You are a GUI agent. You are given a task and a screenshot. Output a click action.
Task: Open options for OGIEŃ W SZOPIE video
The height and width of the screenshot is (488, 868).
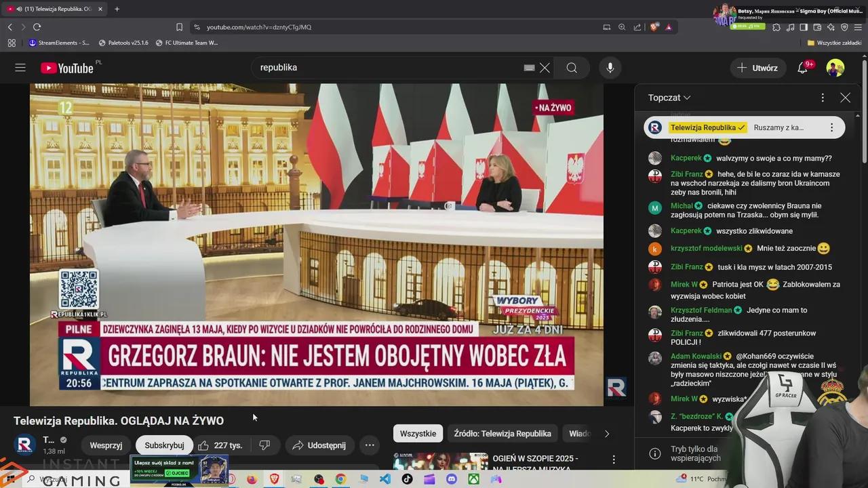[614, 460]
